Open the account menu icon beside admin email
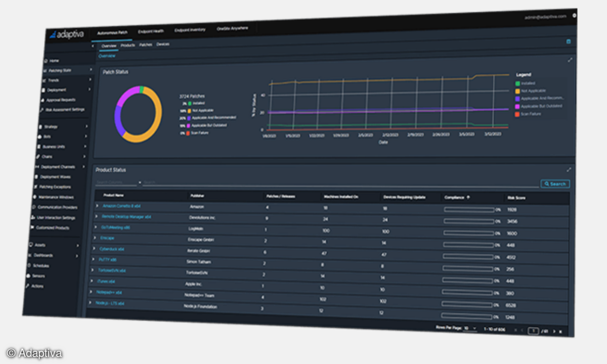 (x=575, y=16)
